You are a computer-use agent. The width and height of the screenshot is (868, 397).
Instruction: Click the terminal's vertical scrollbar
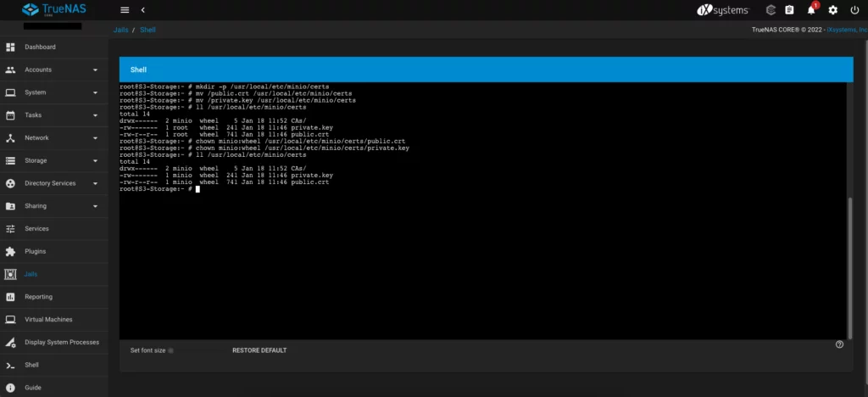click(849, 265)
